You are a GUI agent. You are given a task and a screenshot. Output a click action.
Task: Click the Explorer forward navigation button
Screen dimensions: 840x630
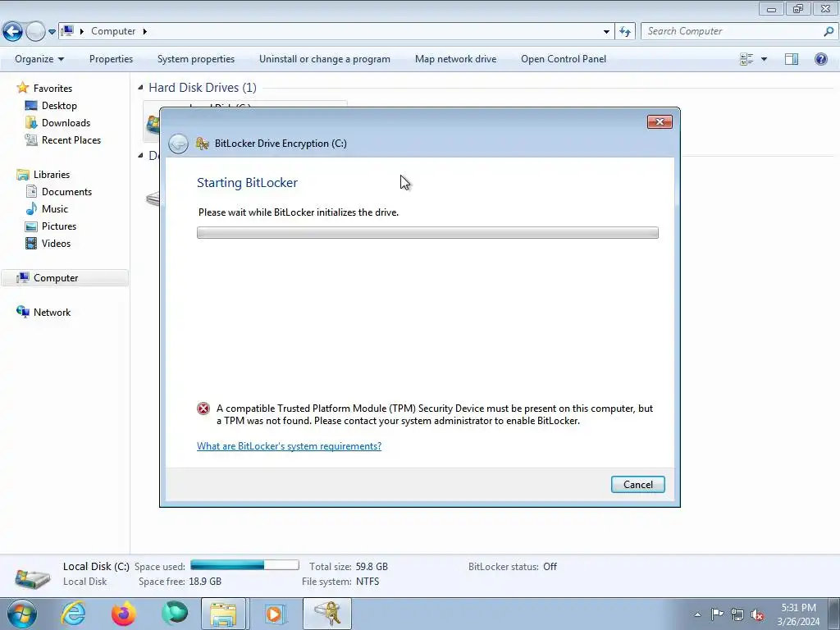click(x=35, y=32)
